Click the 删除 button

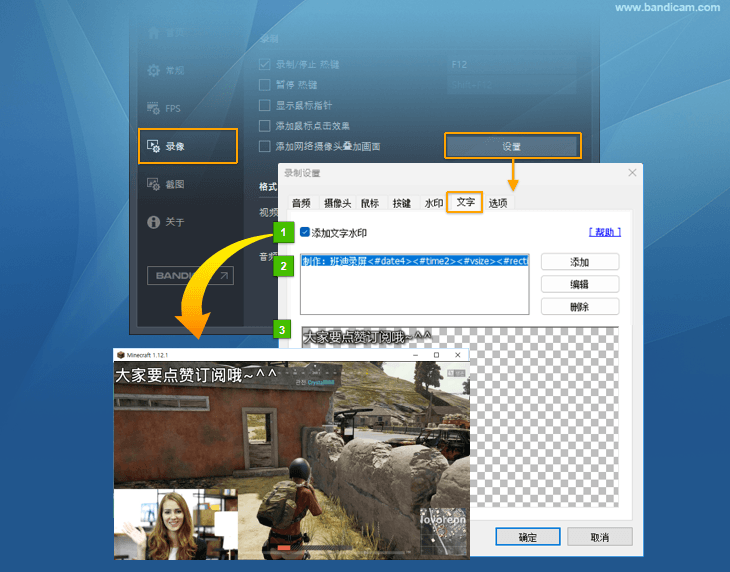pyautogui.click(x=580, y=307)
